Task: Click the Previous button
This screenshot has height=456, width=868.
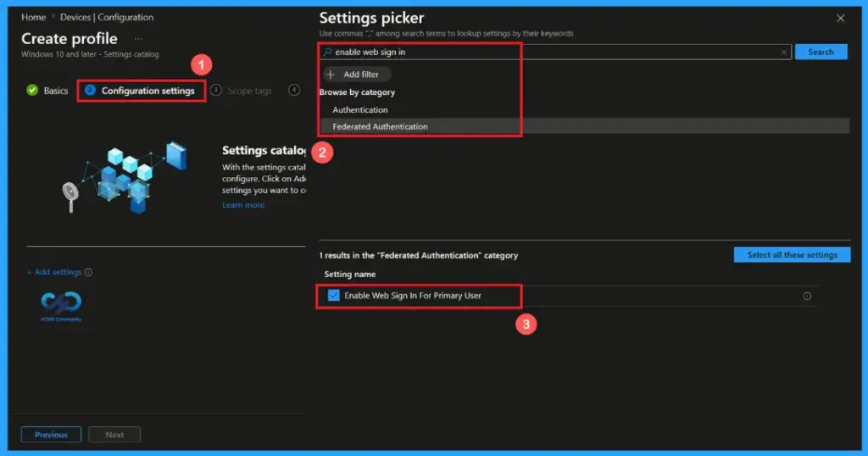Action: tap(51, 435)
